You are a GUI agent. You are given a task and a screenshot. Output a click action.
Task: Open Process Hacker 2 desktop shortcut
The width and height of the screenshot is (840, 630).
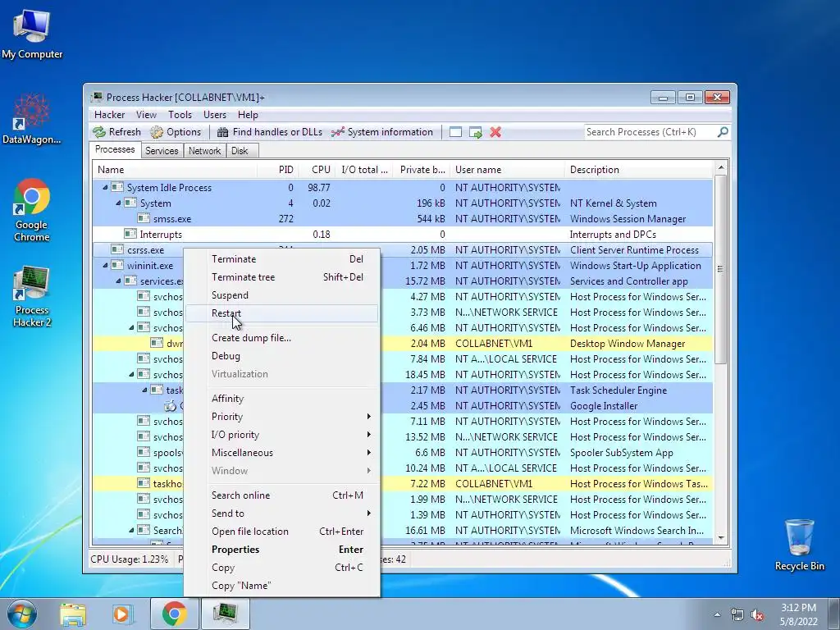32,296
